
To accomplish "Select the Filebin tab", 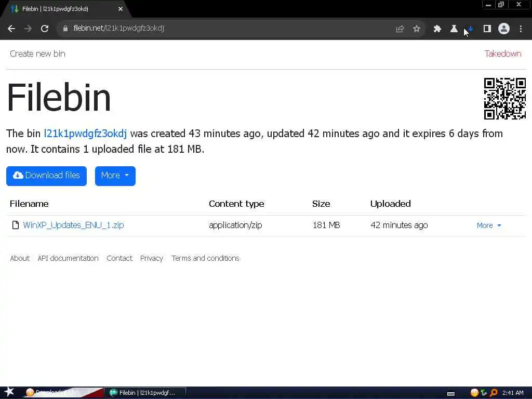I will 66,9.
